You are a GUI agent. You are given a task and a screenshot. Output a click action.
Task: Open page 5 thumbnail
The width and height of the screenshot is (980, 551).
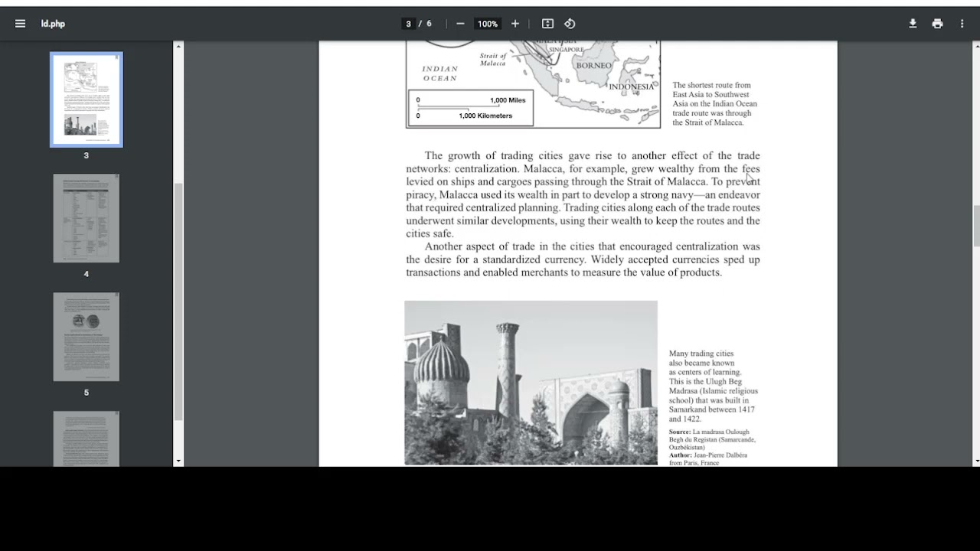click(87, 337)
